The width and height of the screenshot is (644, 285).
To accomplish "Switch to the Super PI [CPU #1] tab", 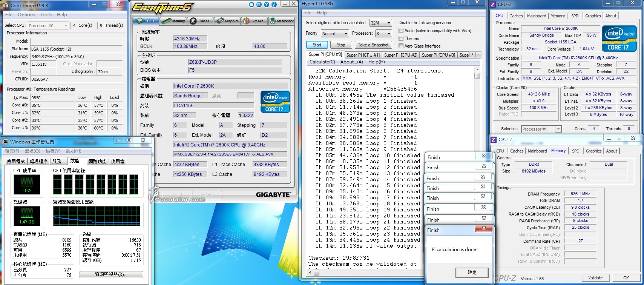I will pyautogui.click(x=363, y=55).
